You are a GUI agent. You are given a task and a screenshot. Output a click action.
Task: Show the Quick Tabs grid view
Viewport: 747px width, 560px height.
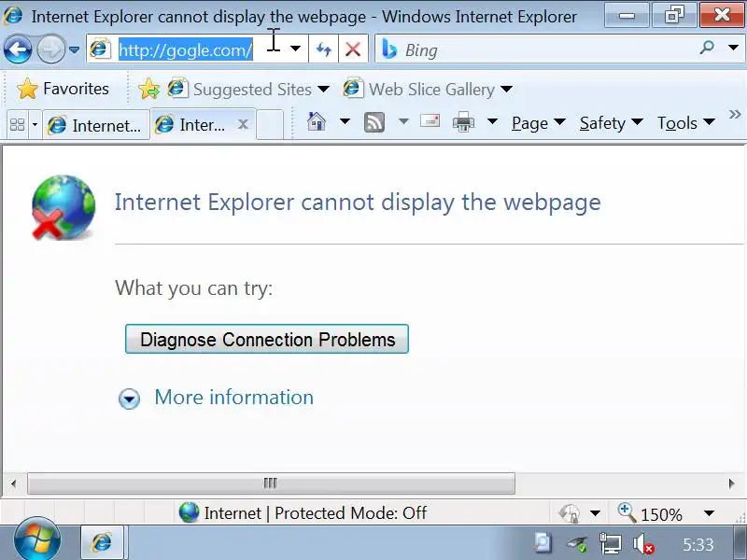pos(18,125)
